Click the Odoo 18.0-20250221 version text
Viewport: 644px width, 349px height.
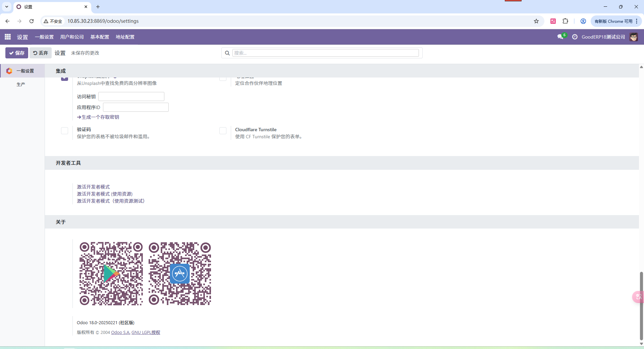pyautogui.click(x=106, y=322)
